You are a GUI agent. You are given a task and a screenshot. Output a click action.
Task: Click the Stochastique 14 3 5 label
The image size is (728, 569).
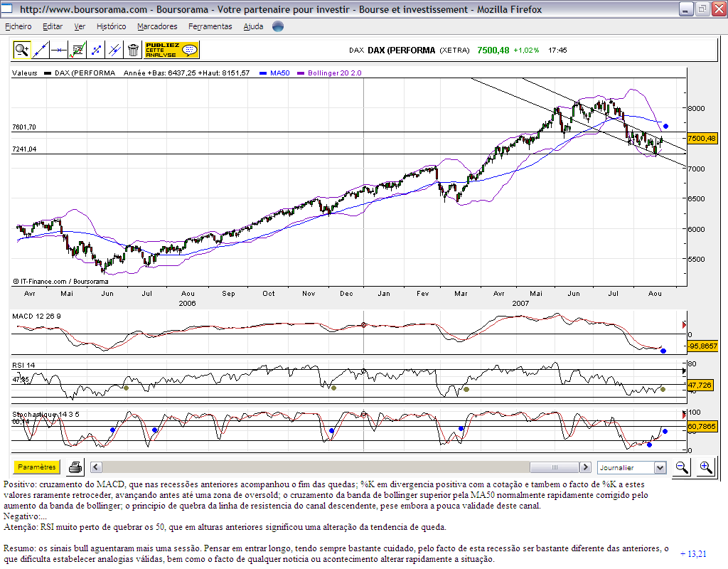[45, 415]
